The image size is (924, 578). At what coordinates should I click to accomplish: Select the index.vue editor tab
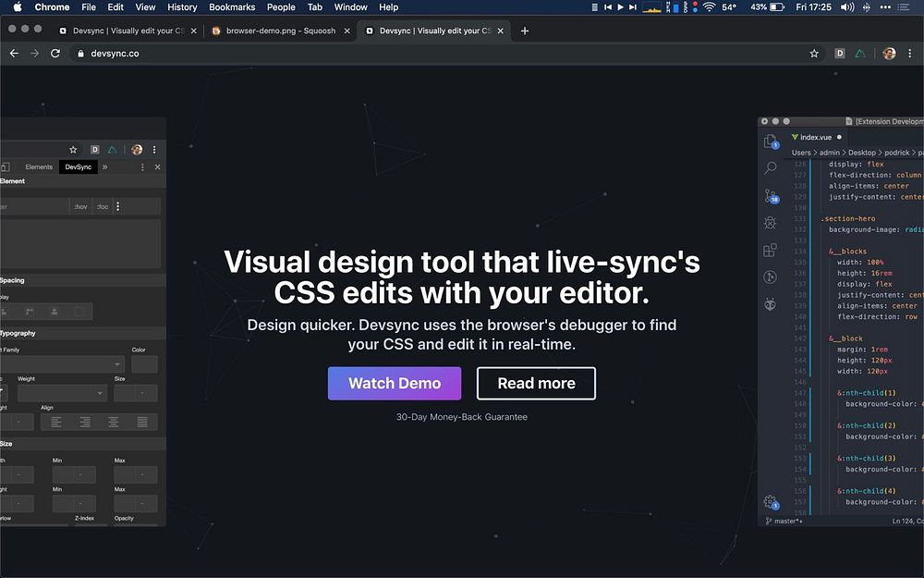tap(816, 138)
